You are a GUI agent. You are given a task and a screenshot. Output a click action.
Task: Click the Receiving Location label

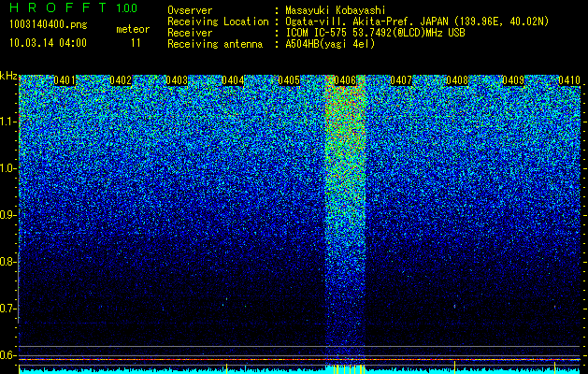(x=218, y=22)
